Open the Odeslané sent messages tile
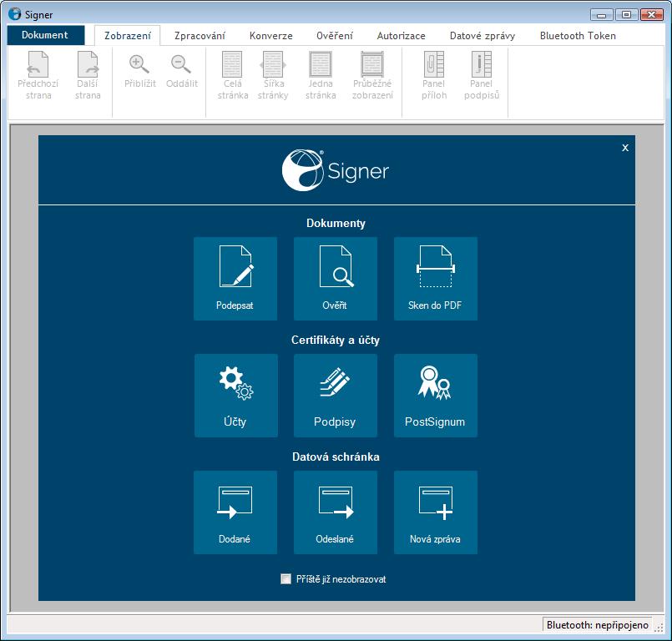Screen dimensions: 672x641 (336, 512)
